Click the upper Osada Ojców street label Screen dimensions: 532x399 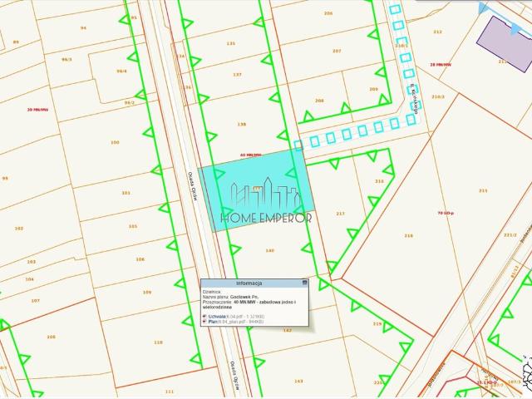(192, 185)
